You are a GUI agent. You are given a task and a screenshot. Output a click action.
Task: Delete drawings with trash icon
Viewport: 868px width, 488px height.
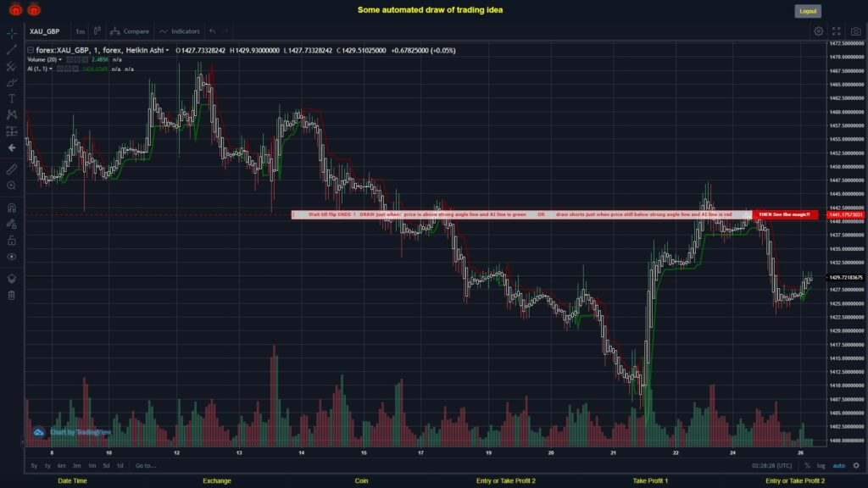pyautogui.click(x=12, y=295)
